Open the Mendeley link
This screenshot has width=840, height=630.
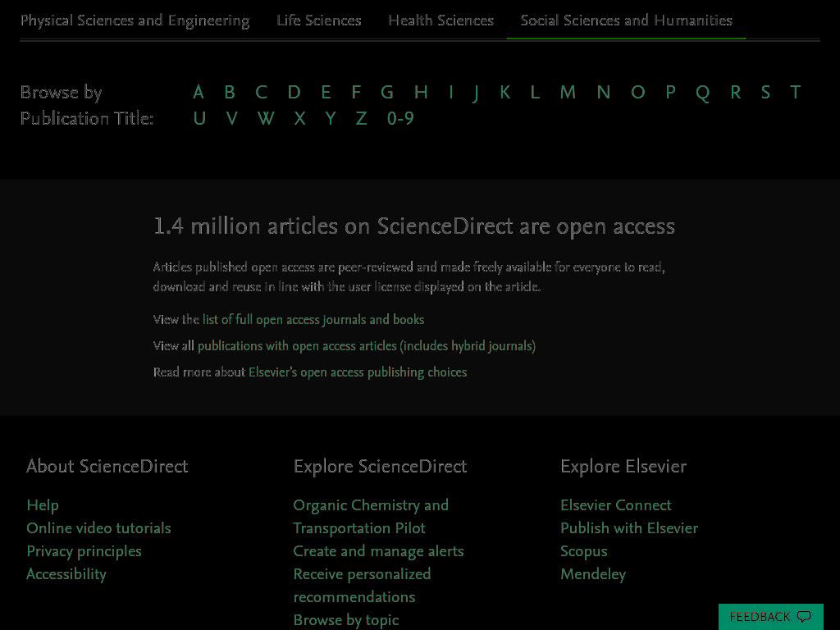coord(593,574)
